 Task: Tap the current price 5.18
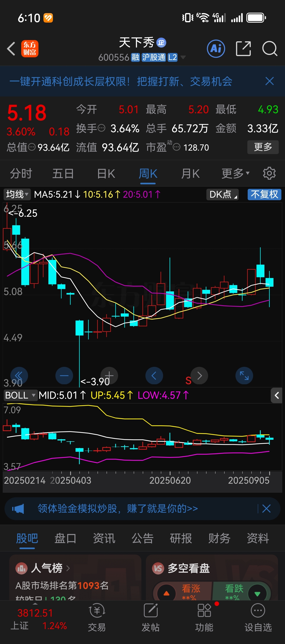point(27,113)
